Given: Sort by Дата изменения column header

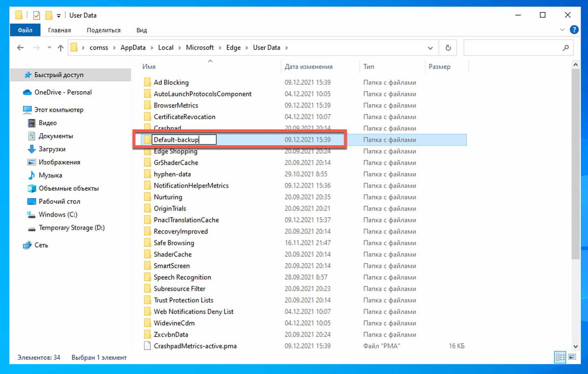Looking at the screenshot, I should click(x=309, y=67).
